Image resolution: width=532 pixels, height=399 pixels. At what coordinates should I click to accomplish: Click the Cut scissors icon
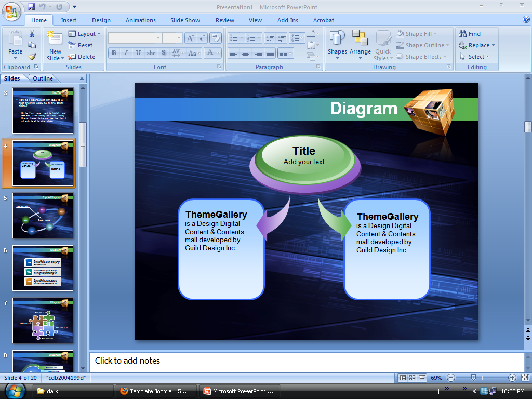32,34
